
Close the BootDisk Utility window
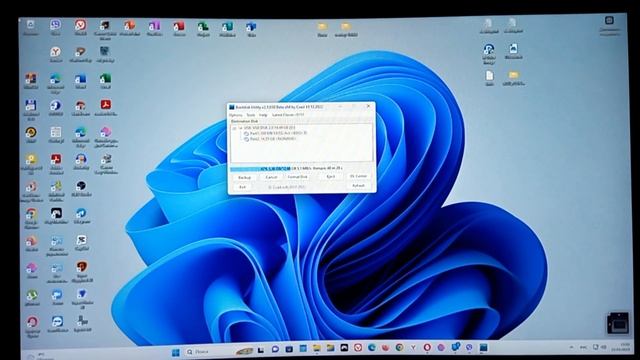(x=368, y=106)
